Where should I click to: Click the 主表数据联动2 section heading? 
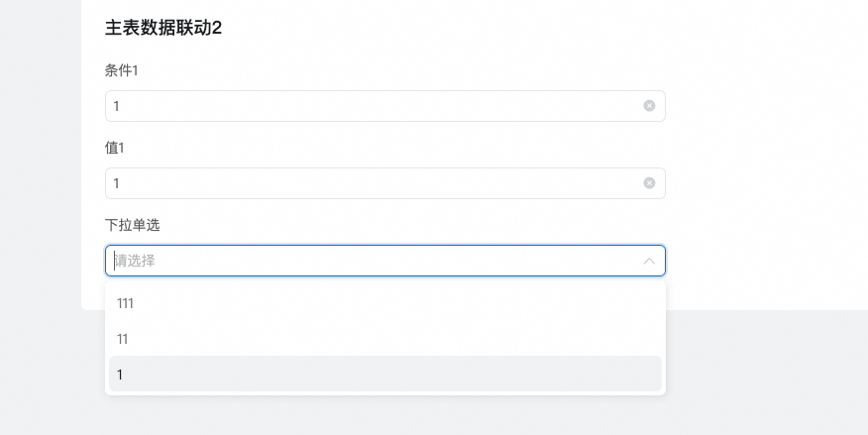(163, 28)
